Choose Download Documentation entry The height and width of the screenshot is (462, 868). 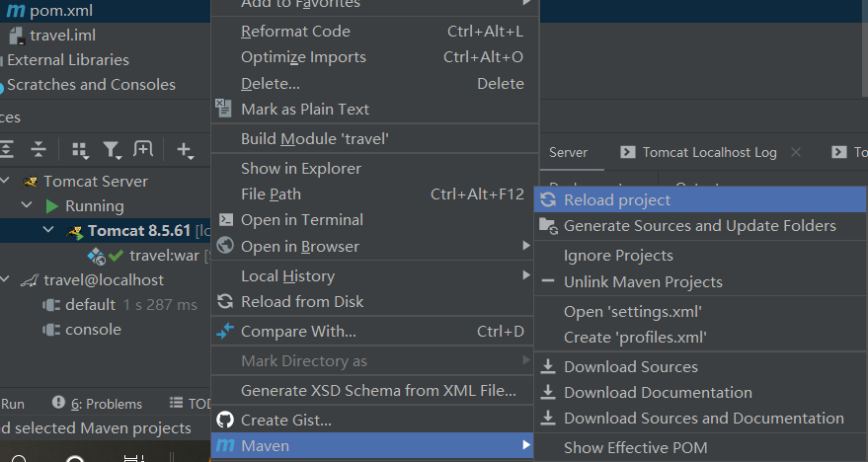(x=700, y=392)
